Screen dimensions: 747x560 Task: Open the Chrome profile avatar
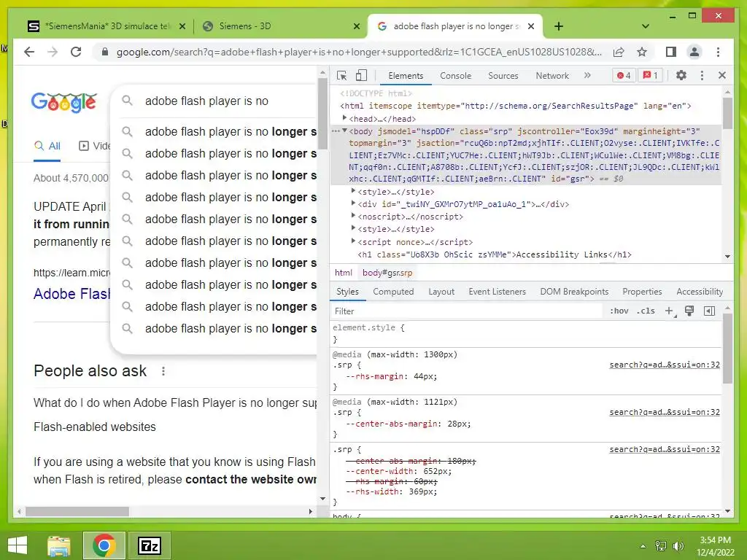click(x=694, y=52)
